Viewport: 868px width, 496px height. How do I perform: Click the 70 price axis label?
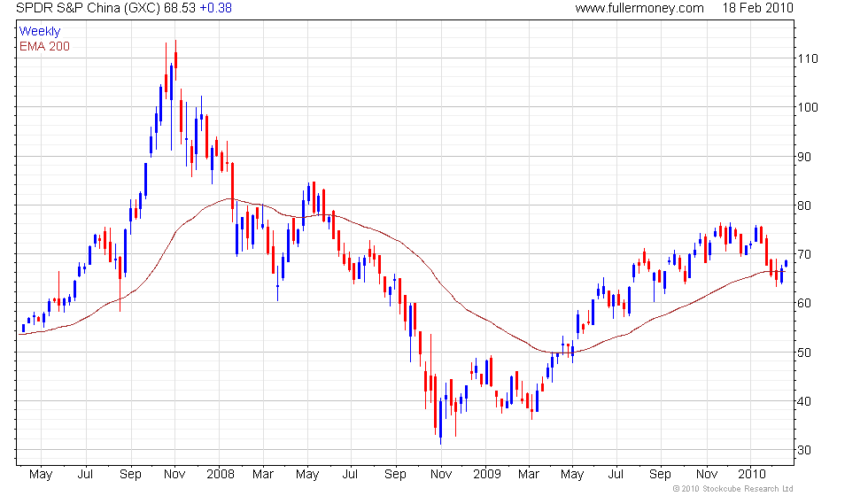[804, 255]
